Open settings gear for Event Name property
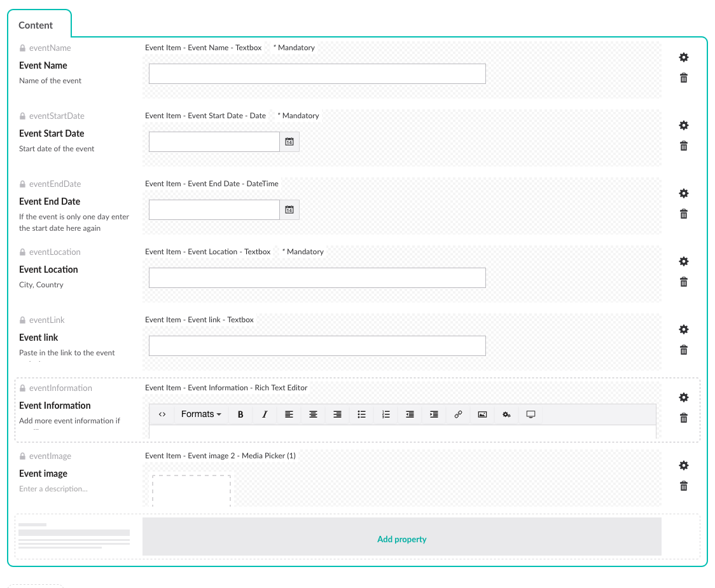Image resolution: width=715 pixels, height=588 pixels. (x=684, y=57)
